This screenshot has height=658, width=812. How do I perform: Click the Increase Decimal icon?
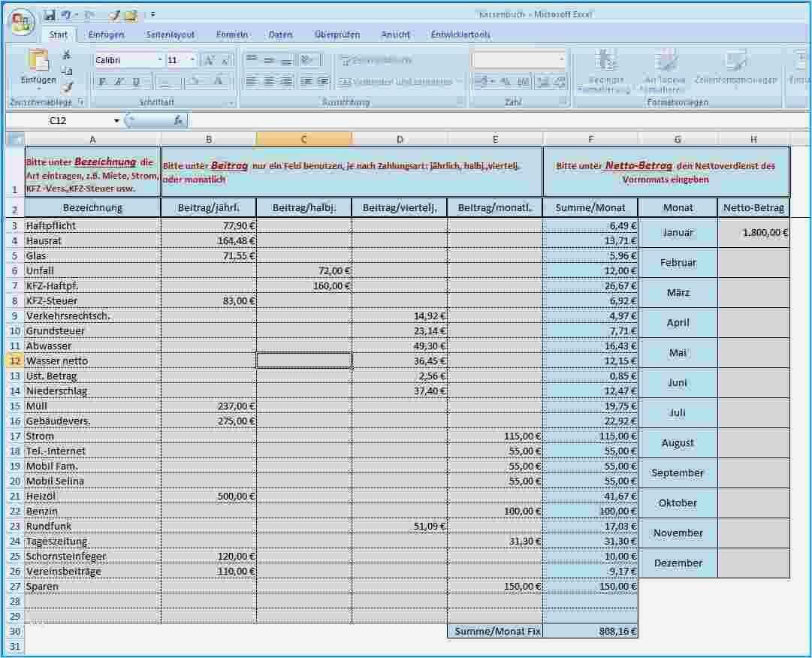tap(543, 82)
